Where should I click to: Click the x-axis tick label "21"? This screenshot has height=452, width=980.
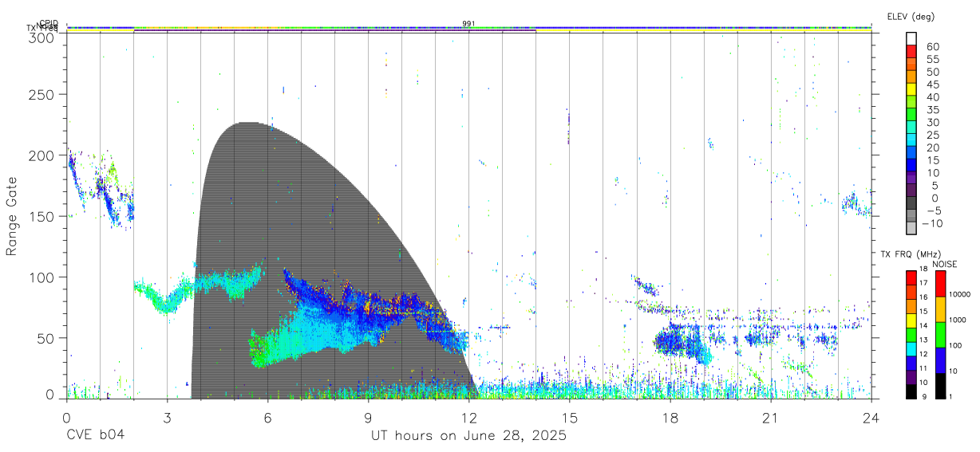[771, 418]
